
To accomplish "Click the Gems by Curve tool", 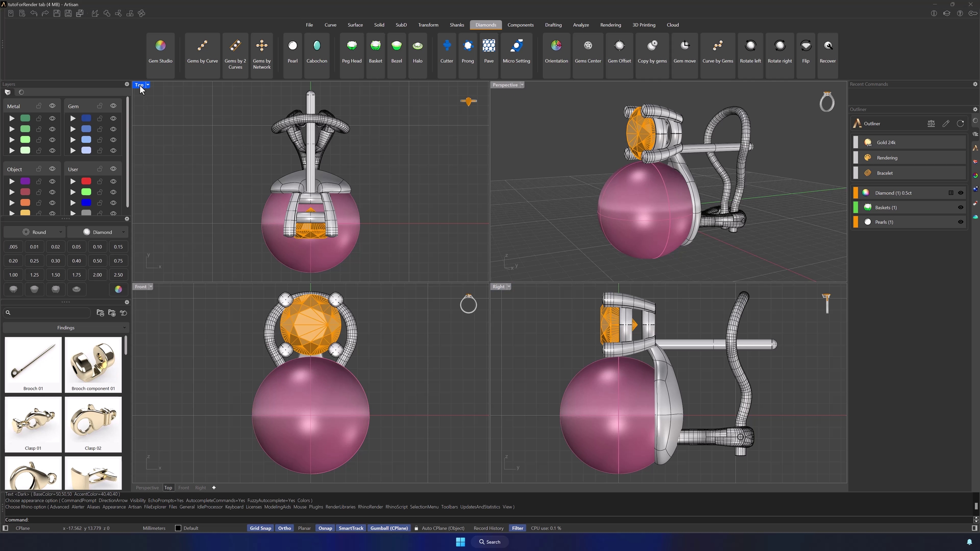I will 202,51.
